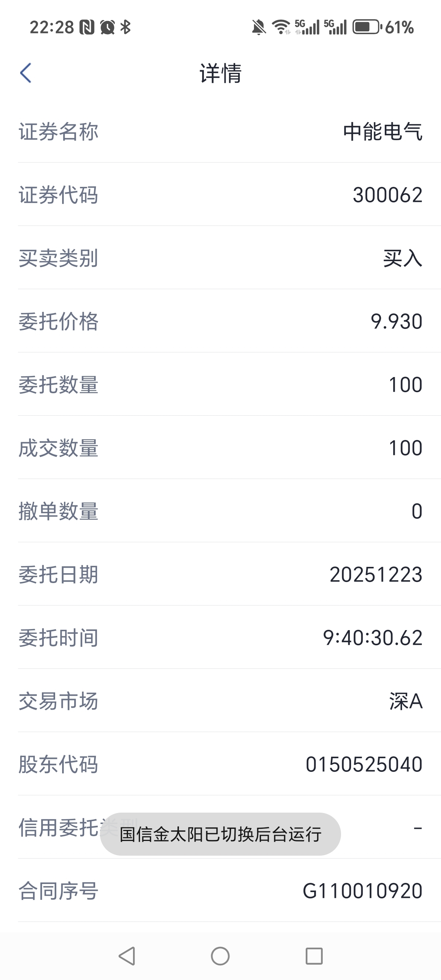
Task: Tap the muted notification bell icon
Action: point(258,27)
